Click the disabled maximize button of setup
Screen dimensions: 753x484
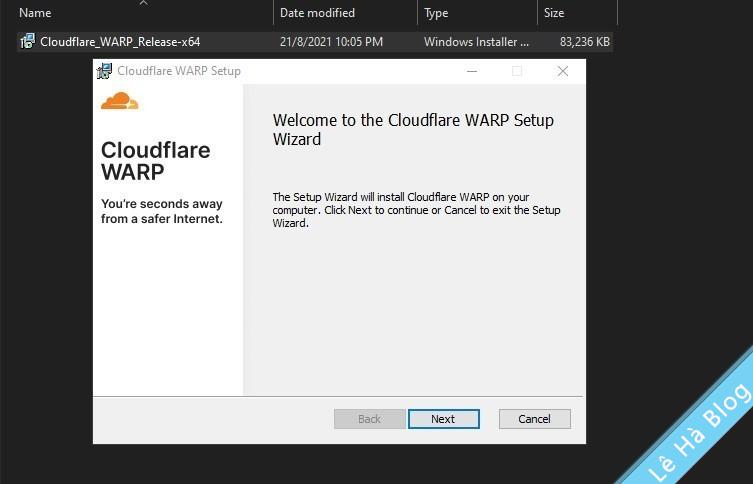click(517, 71)
